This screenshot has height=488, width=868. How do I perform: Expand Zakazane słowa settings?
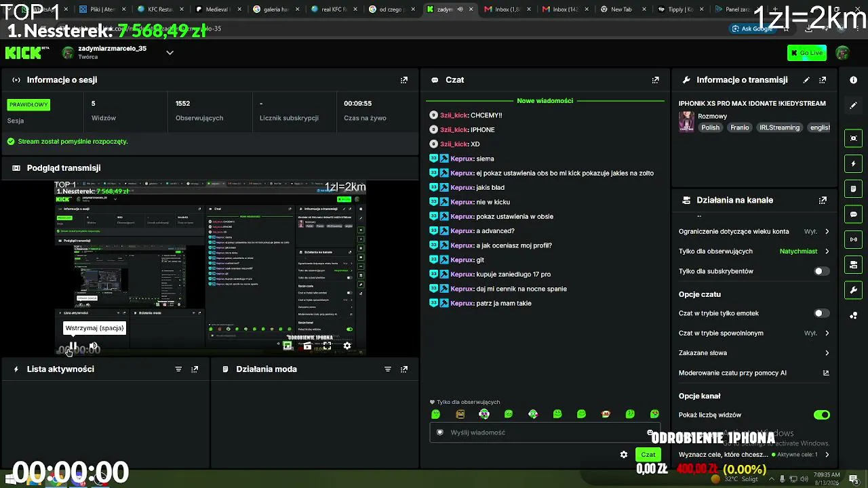click(x=753, y=353)
